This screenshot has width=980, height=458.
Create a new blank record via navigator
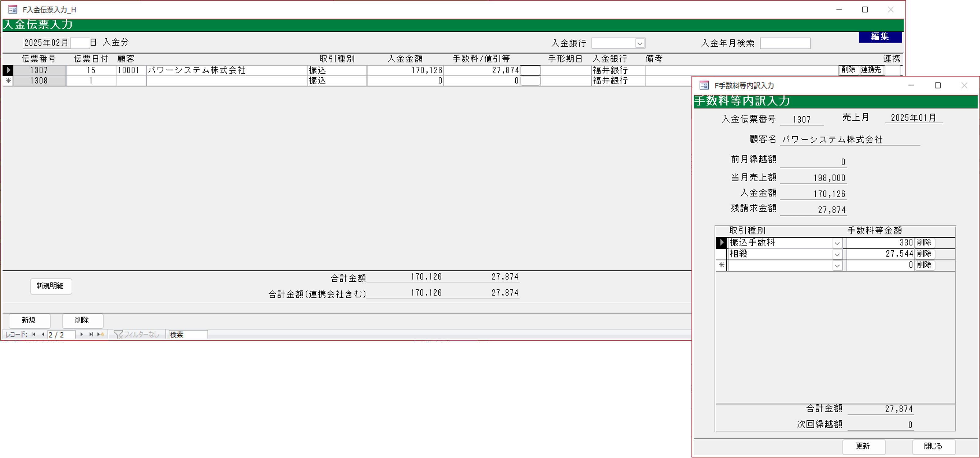(100, 335)
